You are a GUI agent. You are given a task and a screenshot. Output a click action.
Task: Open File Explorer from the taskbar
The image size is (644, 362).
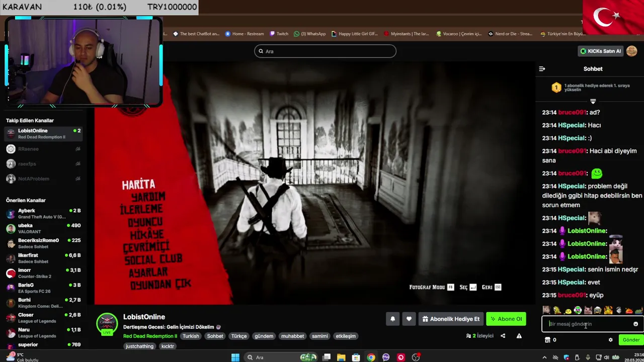point(341,357)
